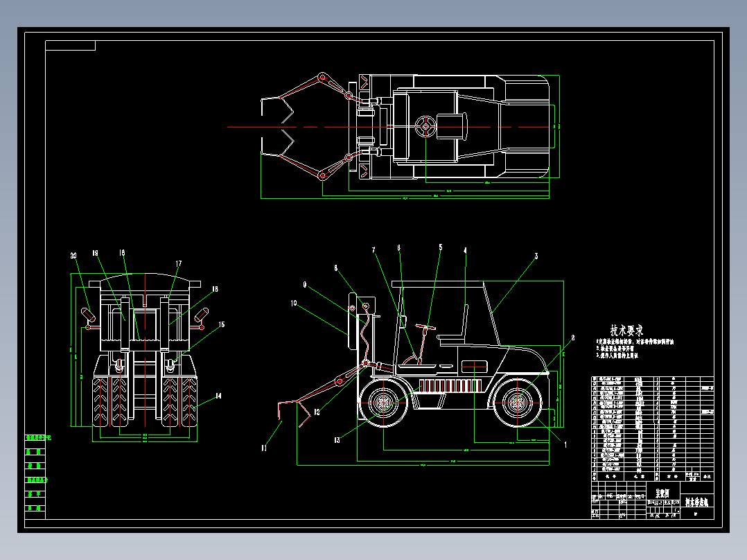Select callout number 9 on side view

coord(305,285)
